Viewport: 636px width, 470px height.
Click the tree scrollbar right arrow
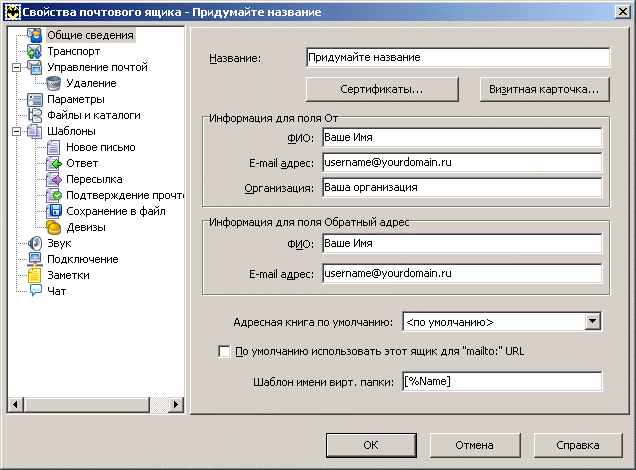[176, 404]
